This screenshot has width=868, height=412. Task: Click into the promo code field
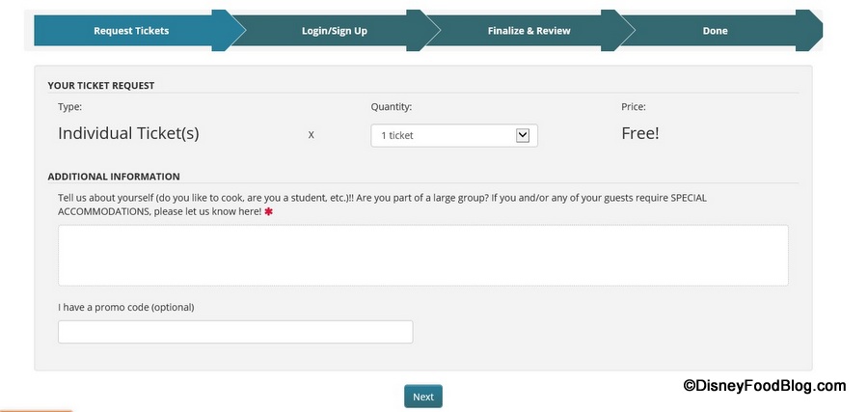tap(235, 332)
